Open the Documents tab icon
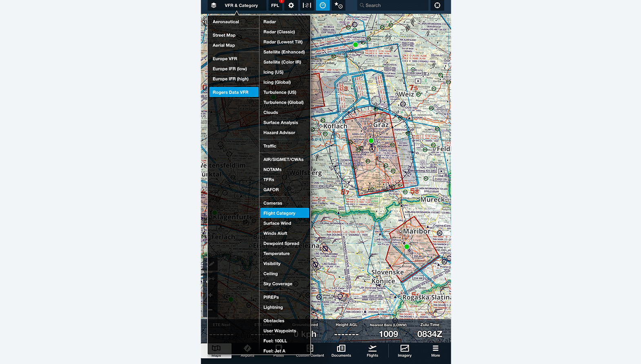The image size is (641, 364). pyautogui.click(x=341, y=351)
